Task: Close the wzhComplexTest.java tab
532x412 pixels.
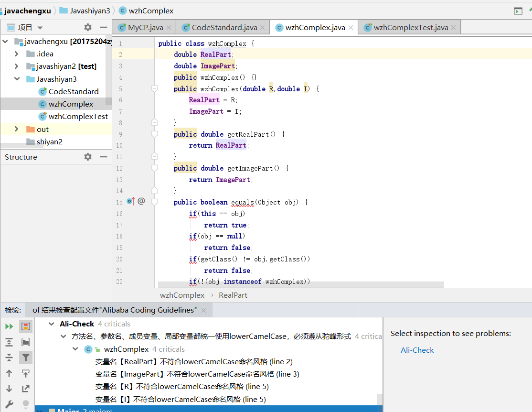Action: point(453,28)
